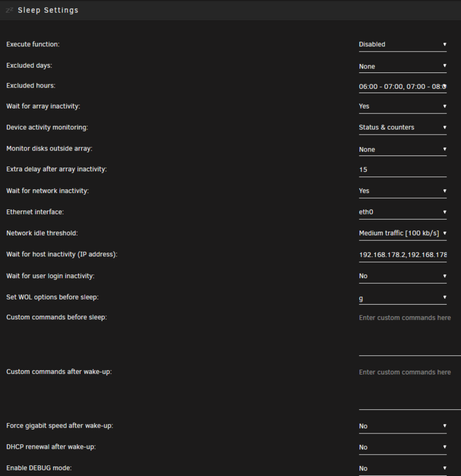
Task: Open the Wait for network inactivity dropdown
Action: (403, 191)
